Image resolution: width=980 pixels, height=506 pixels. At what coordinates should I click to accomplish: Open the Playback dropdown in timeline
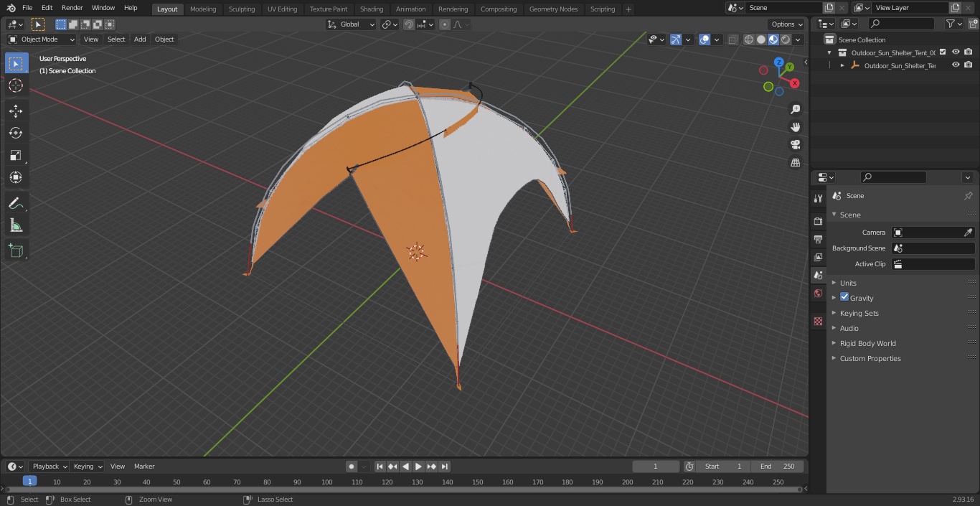pos(49,467)
